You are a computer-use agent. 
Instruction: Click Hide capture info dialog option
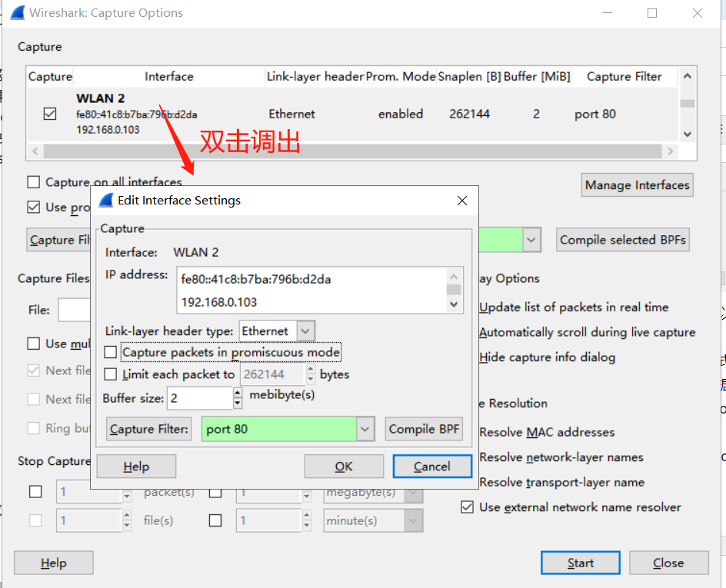tap(548, 357)
